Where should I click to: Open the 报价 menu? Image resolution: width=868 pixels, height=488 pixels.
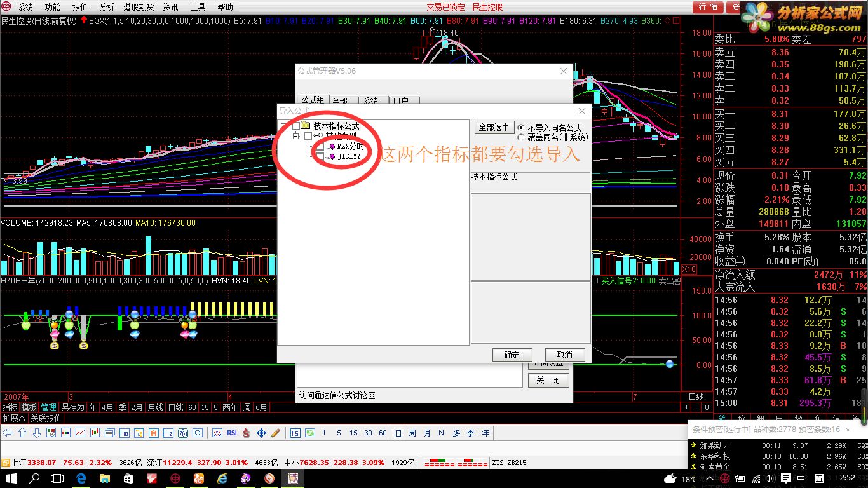(x=80, y=7)
